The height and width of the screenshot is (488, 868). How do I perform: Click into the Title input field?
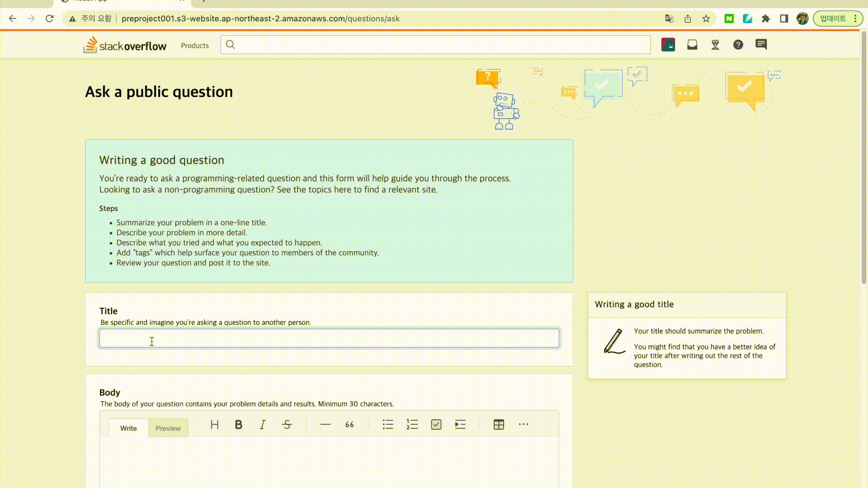pos(329,338)
